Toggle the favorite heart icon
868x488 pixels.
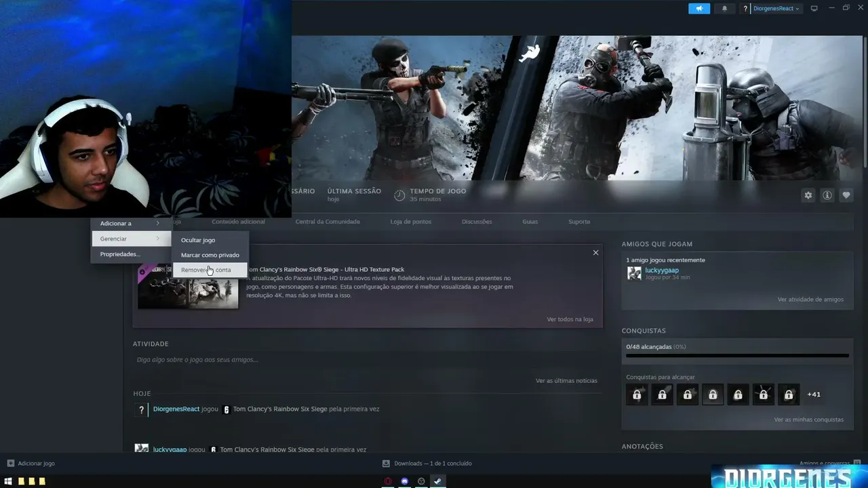coord(846,195)
